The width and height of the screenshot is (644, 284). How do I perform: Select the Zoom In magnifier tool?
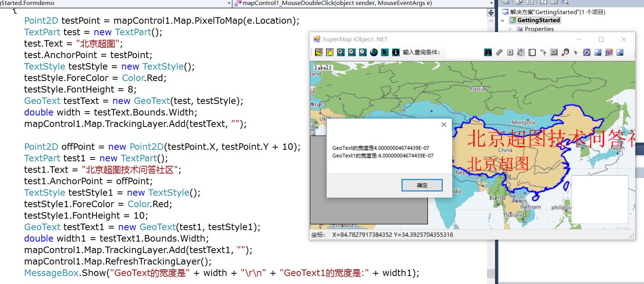341,52
